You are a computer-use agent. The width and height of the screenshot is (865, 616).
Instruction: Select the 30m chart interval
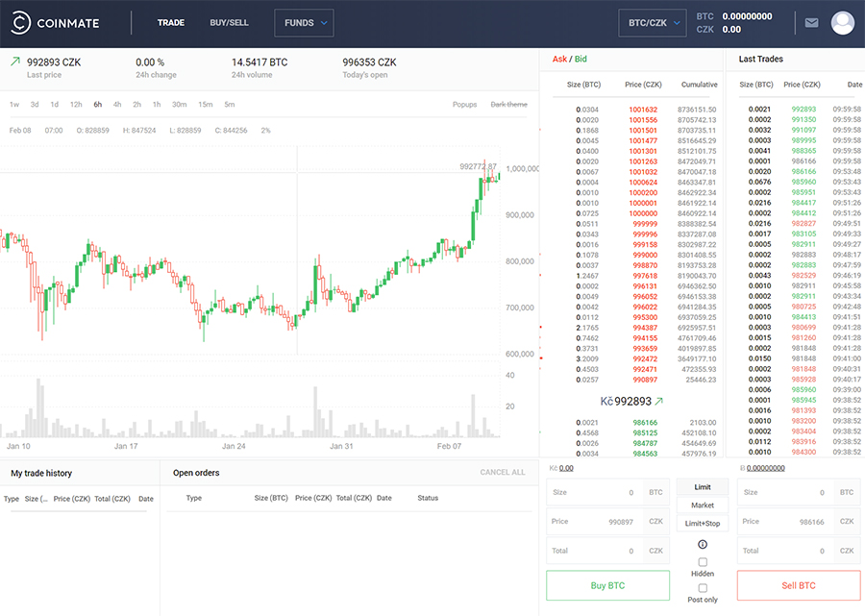(180, 104)
